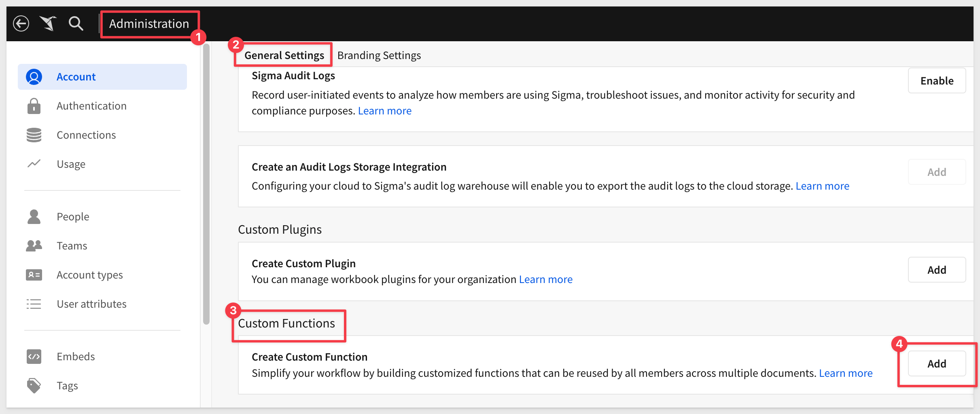Image resolution: width=980 pixels, height=414 pixels.
Task: Select the General Settings tab
Action: click(x=284, y=55)
